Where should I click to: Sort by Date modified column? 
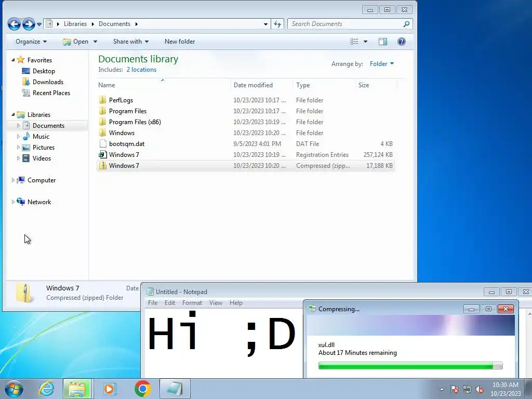click(x=262, y=85)
